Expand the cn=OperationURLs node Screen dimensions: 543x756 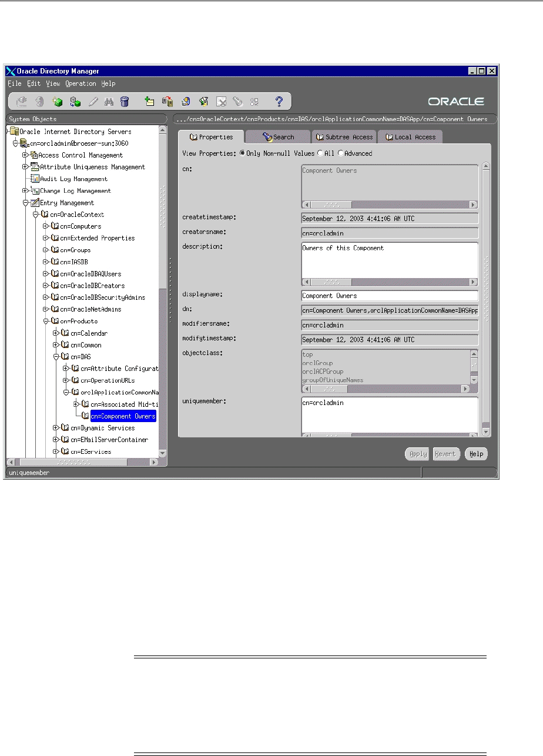66,380
